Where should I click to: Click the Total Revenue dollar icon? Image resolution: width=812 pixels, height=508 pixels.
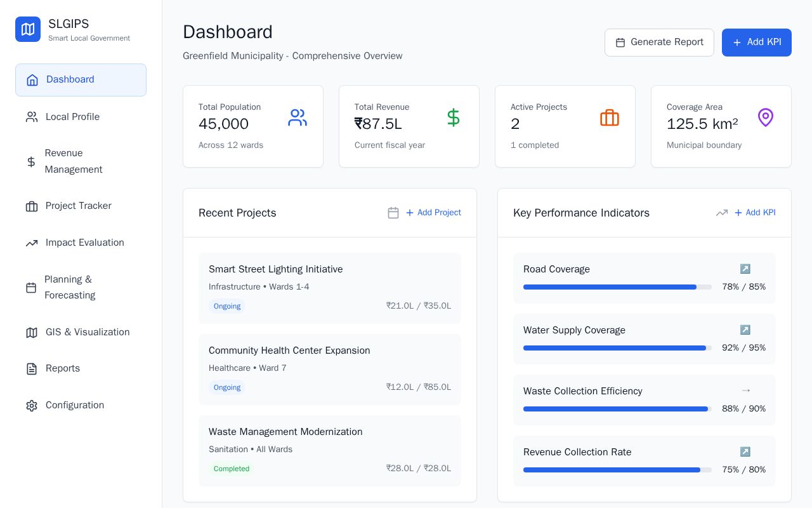point(454,117)
